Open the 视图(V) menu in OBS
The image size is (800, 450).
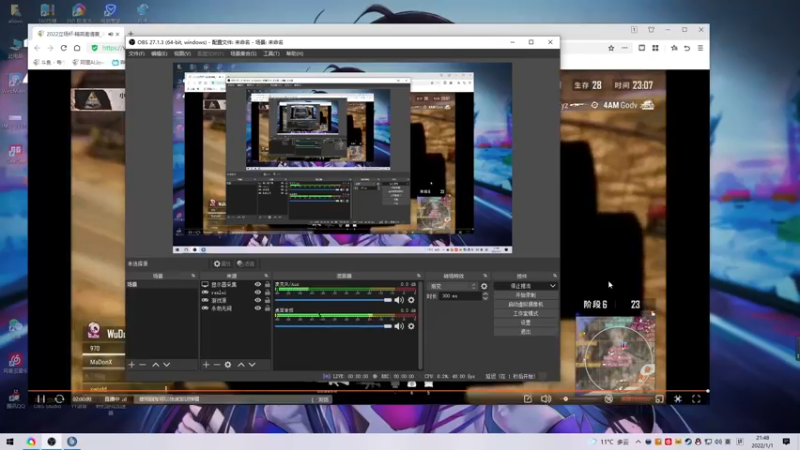pyautogui.click(x=182, y=54)
